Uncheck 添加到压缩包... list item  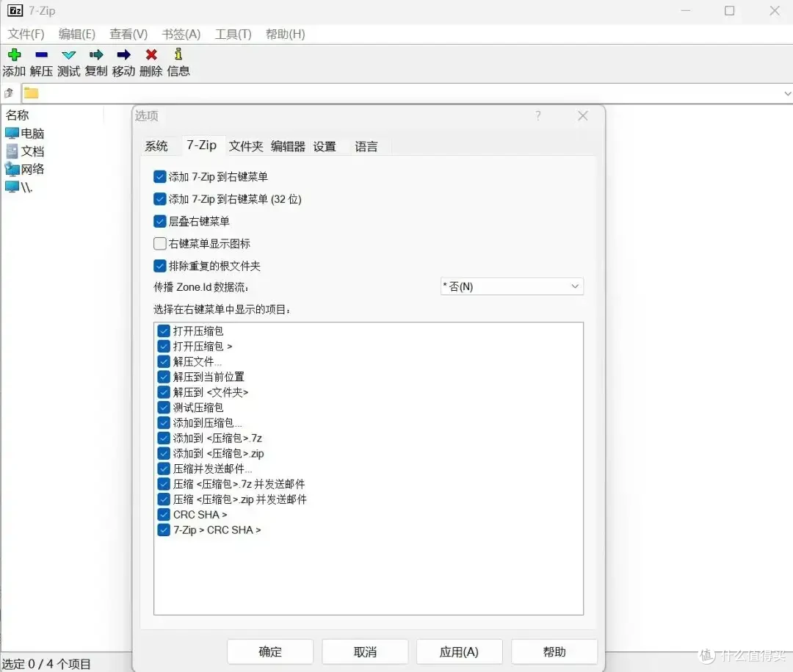click(163, 422)
